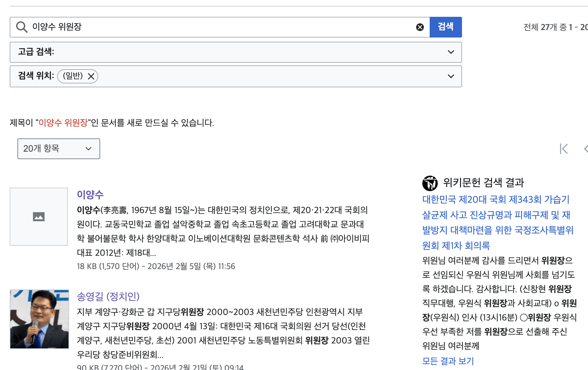
Task: Click the Wikisource logo icon
Action: coord(430,183)
